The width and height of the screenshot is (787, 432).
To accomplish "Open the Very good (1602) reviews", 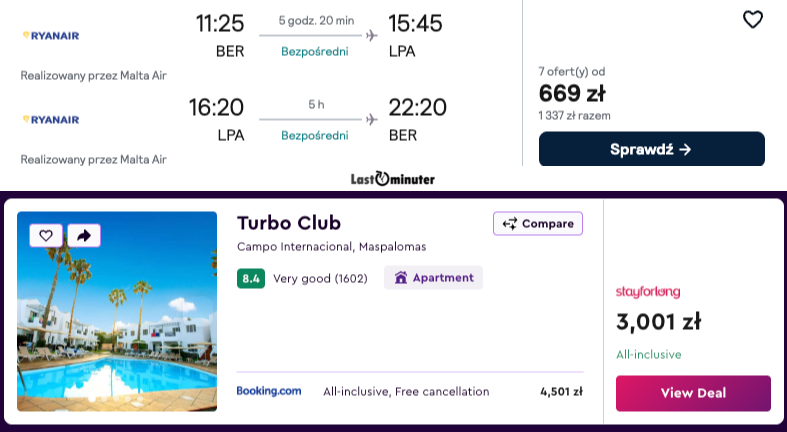I will point(320,278).
